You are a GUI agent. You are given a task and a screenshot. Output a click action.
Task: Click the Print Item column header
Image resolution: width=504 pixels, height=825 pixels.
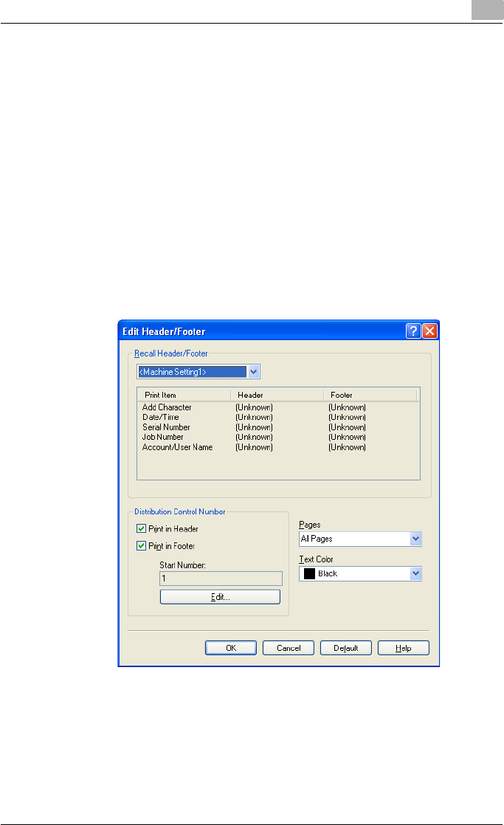184,395
